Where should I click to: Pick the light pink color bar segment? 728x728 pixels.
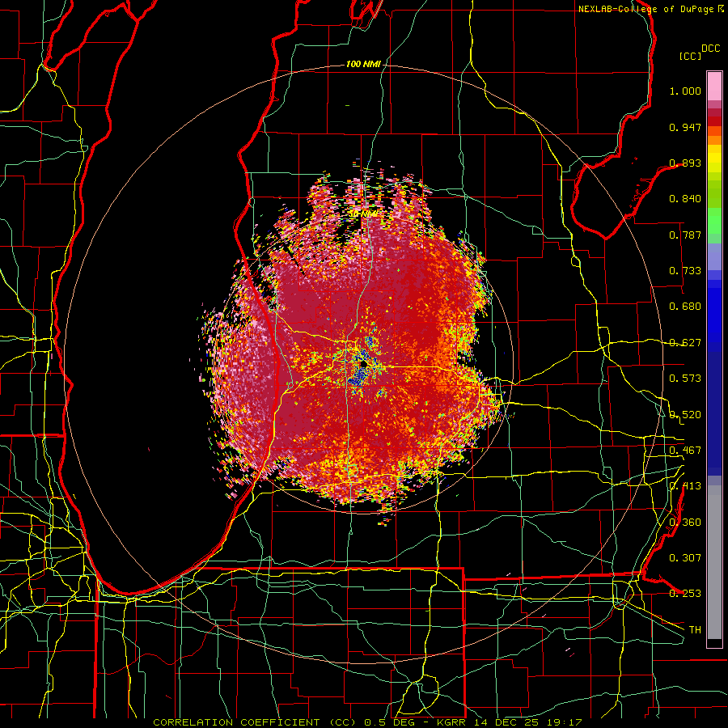(714, 86)
